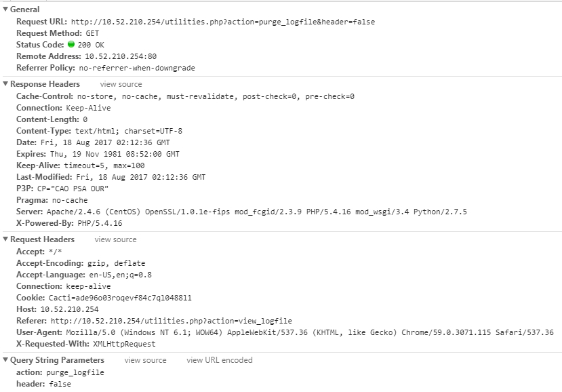Click the disclosure triangle beside General
Image resolution: width=562 pixels, height=392 pixels.
[x=6, y=9]
